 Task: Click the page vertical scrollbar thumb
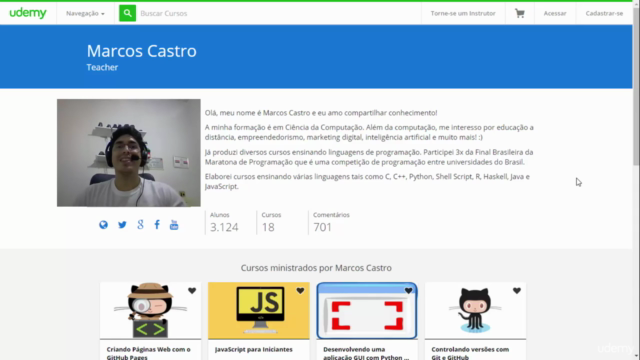636,86
